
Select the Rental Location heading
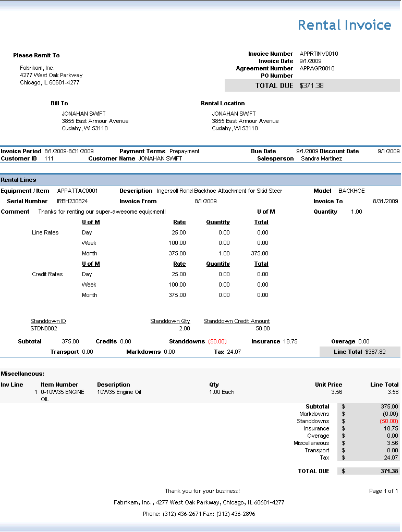(223, 103)
